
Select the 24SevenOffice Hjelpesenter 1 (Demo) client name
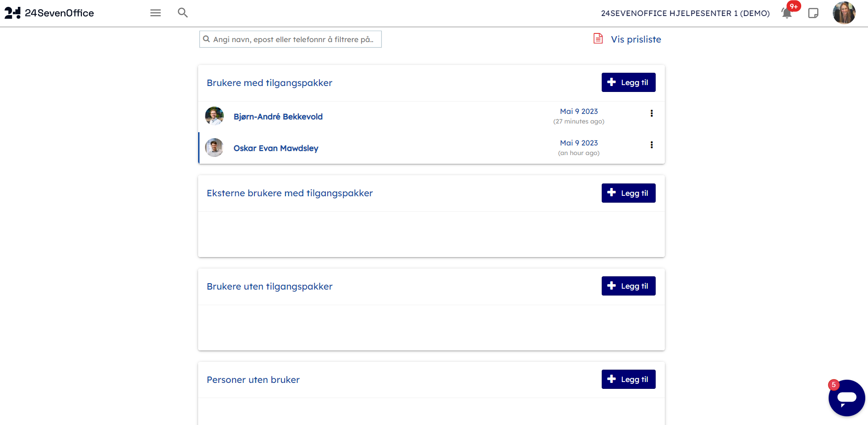click(685, 13)
